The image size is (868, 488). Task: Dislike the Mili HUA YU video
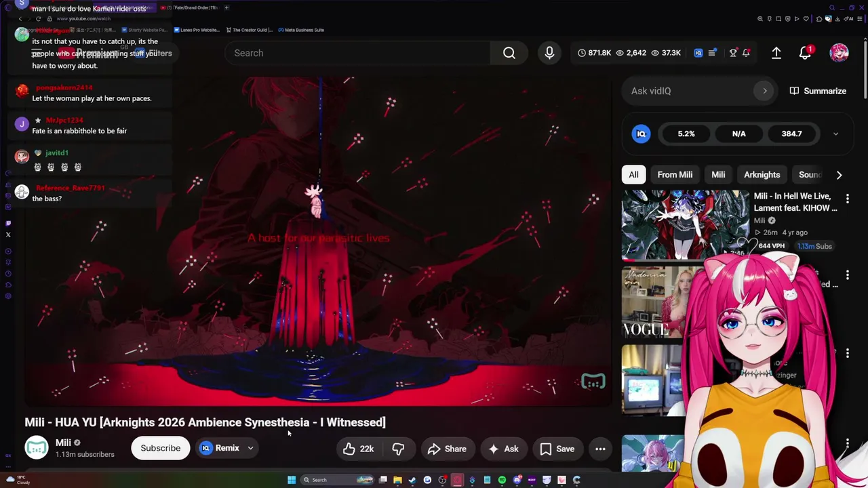click(398, 449)
